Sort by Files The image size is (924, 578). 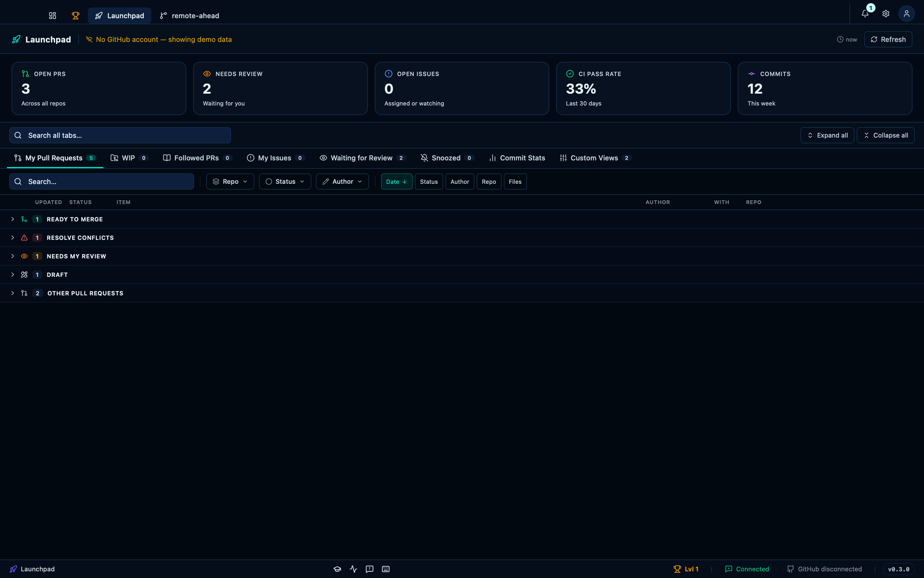515,181
